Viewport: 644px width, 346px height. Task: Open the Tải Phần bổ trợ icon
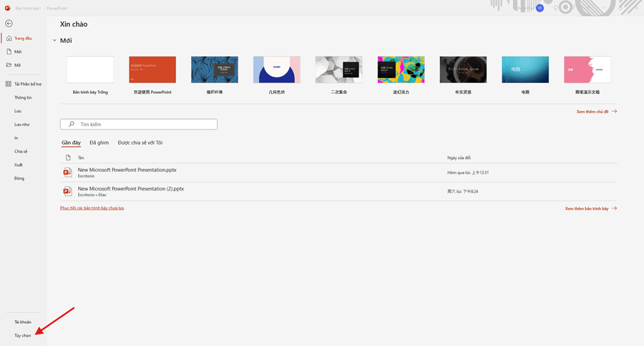pyautogui.click(x=8, y=84)
